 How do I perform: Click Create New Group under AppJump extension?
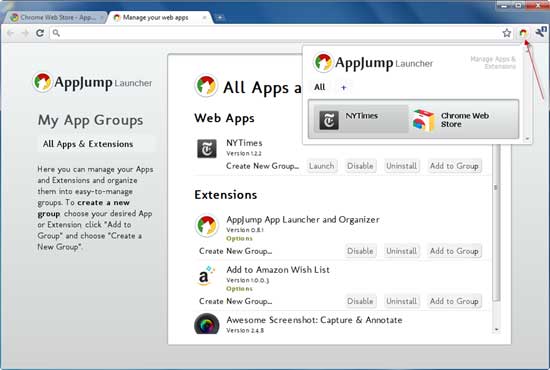pos(235,251)
